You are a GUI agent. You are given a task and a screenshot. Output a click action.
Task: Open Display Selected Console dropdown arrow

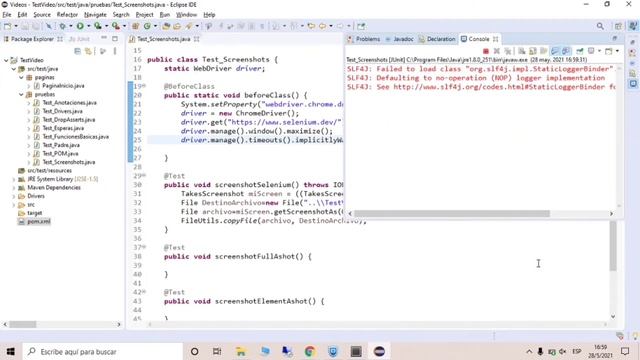pos(599,51)
